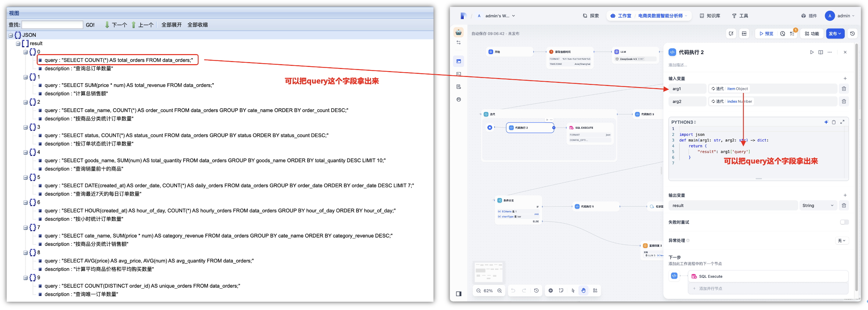Image resolution: width=868 pixels, height=310 pixels.
Task: Toggle the sidebar panel icon at bottom left
Action: point(459,294)
